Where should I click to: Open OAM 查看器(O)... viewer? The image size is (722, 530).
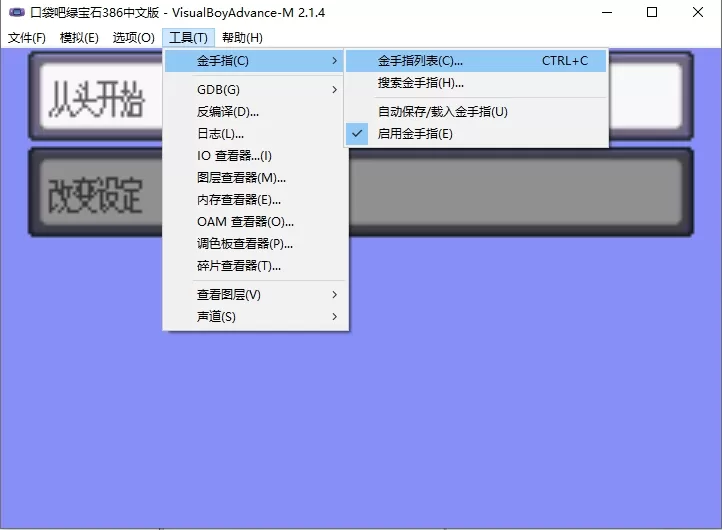click(254, 222)
